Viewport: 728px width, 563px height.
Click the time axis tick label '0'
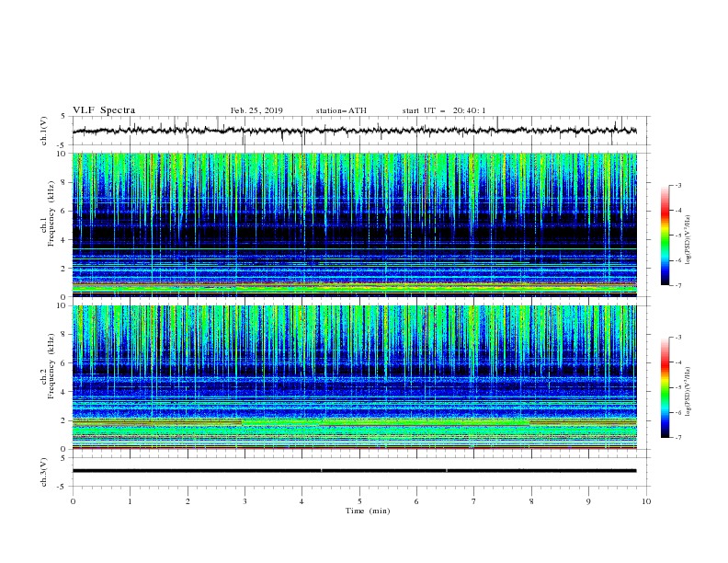tap(73, 501)
